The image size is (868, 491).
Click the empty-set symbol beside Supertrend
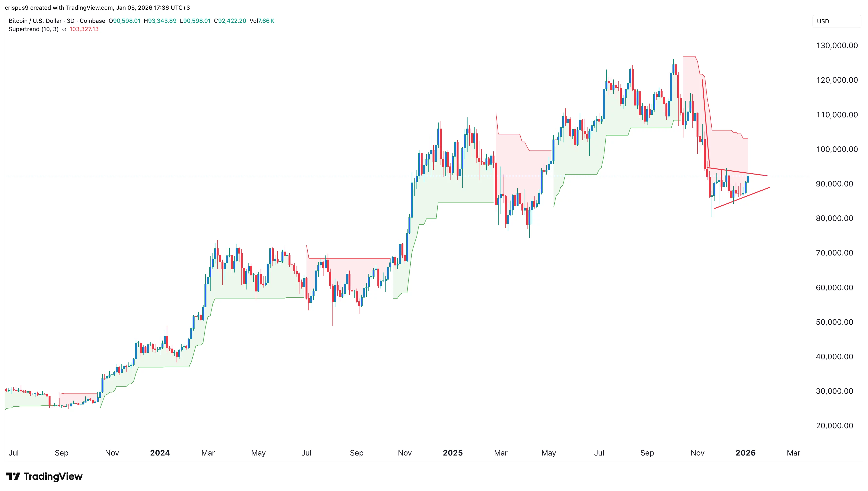[64, 29]
